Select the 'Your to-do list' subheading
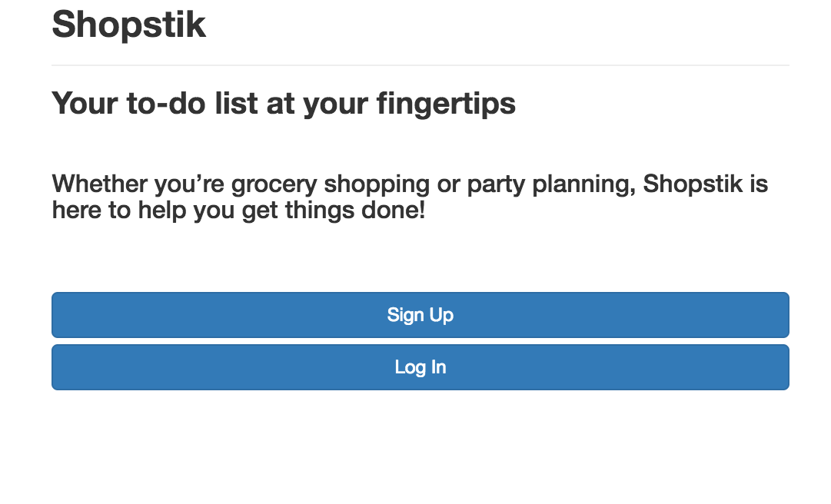 pyautogui.click(x=283, y=104)
